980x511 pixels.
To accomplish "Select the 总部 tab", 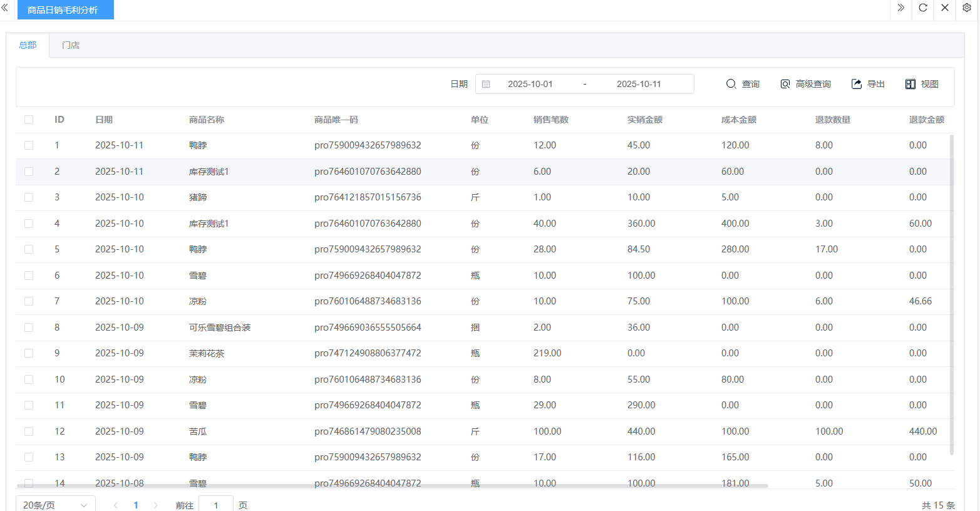I will 28,45.
